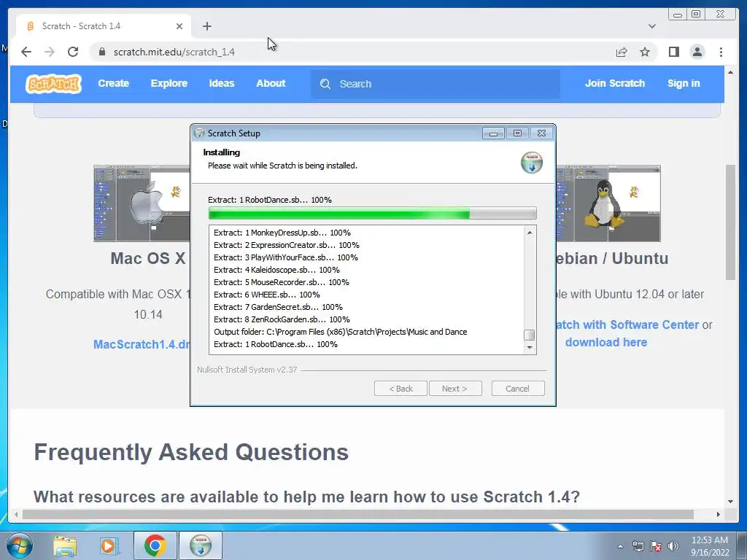The height and width of the screenshot is (560, 747).
Task: Select the 6 WHEEE.sb log line
Action: (267, 295)
